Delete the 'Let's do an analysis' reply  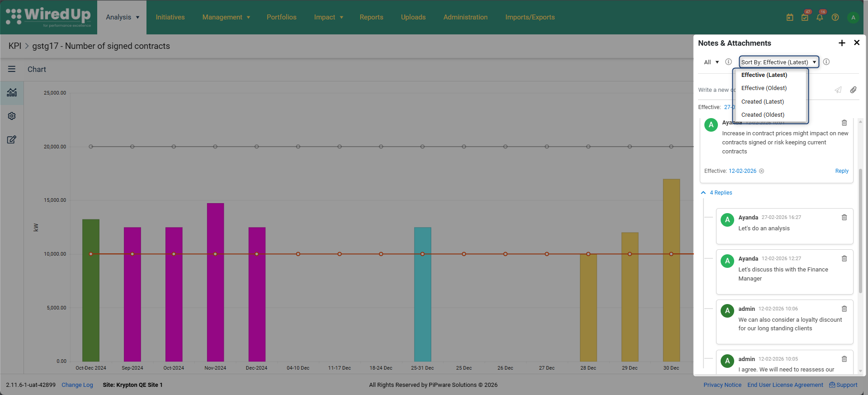(x=844, y=217)
